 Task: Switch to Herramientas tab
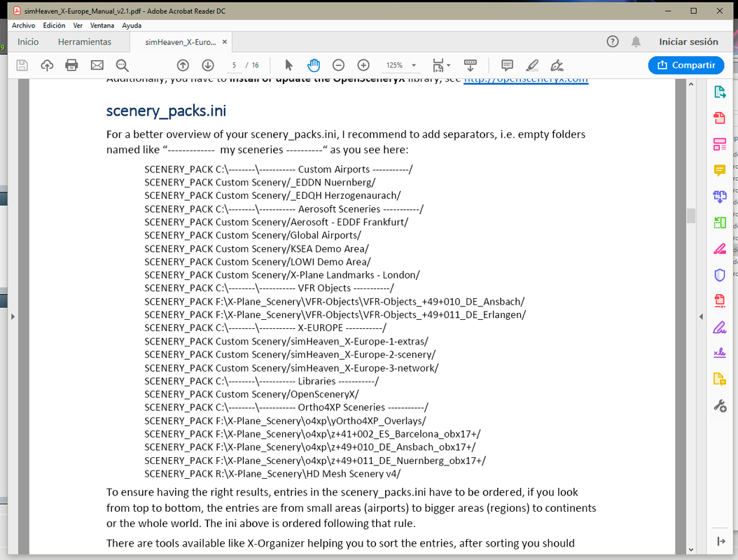point(85,42)
